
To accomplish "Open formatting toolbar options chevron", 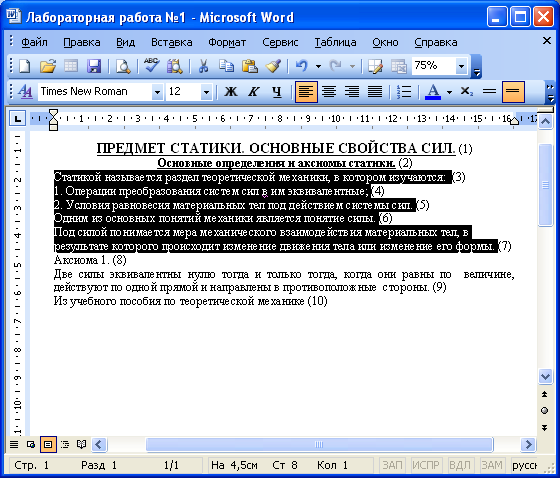I will 550,92.
